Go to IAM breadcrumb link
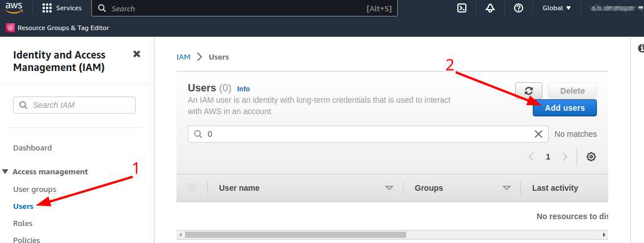The width and height of the screenshot is (644, 243). click(184, 57)
